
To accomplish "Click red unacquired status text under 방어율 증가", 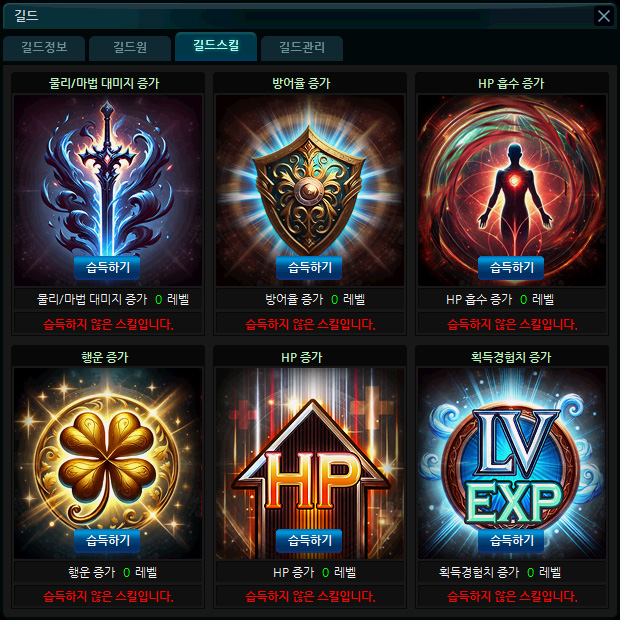I will coord(310,324).
